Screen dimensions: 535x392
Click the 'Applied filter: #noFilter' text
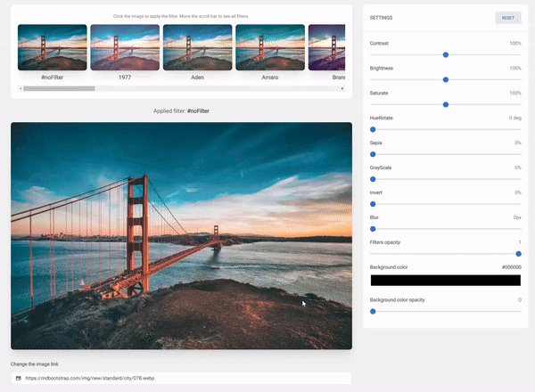coord(181,111)
